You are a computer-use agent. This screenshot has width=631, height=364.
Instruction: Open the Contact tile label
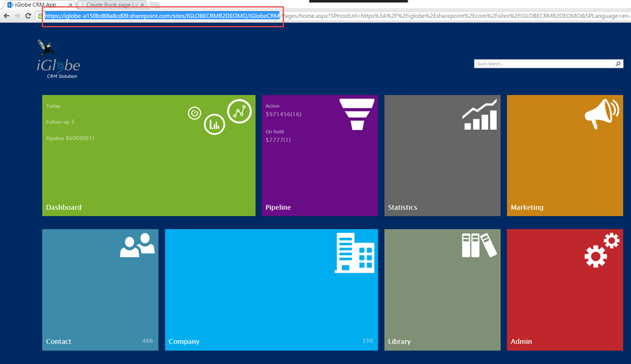coord(59,341)
